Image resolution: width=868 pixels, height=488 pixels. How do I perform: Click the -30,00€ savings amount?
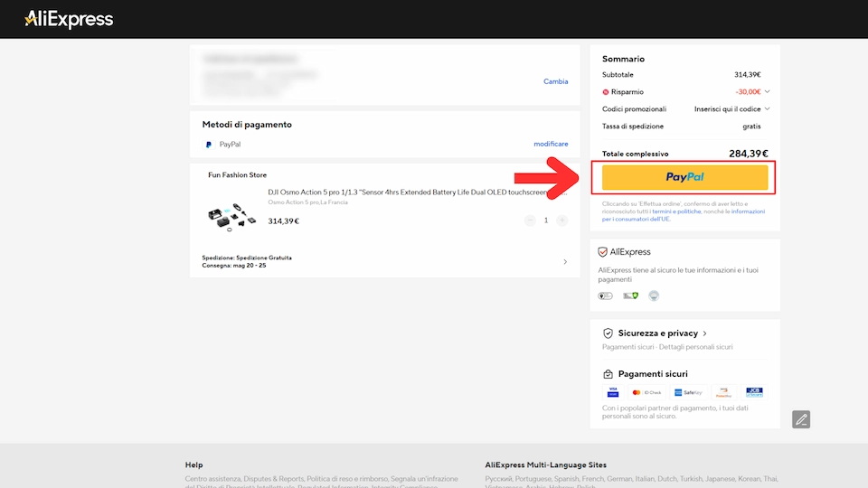(748, 92)
